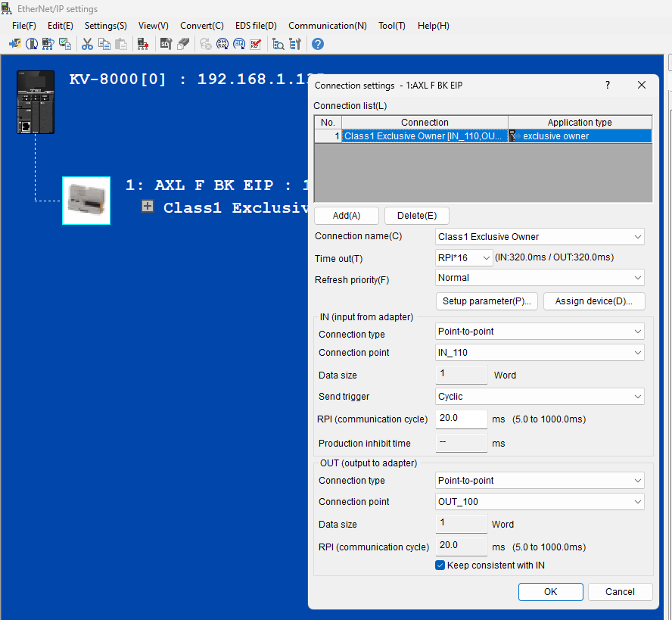Close the Connection settings dialog

point(642,85)
